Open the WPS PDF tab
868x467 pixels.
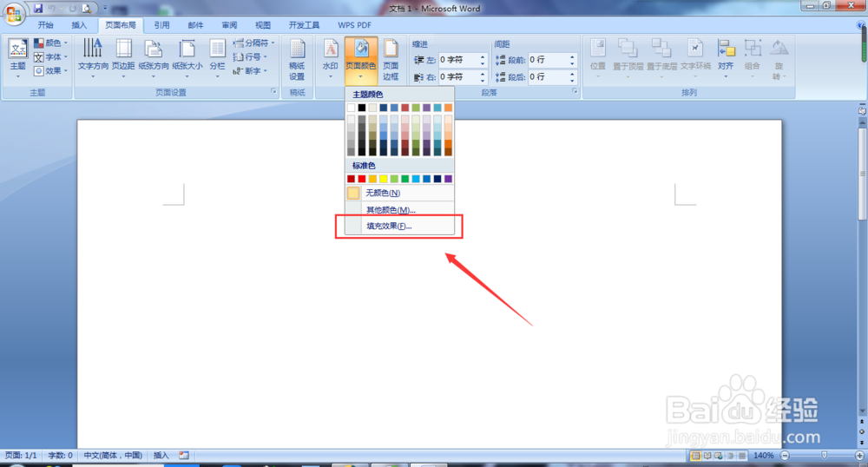354,25
